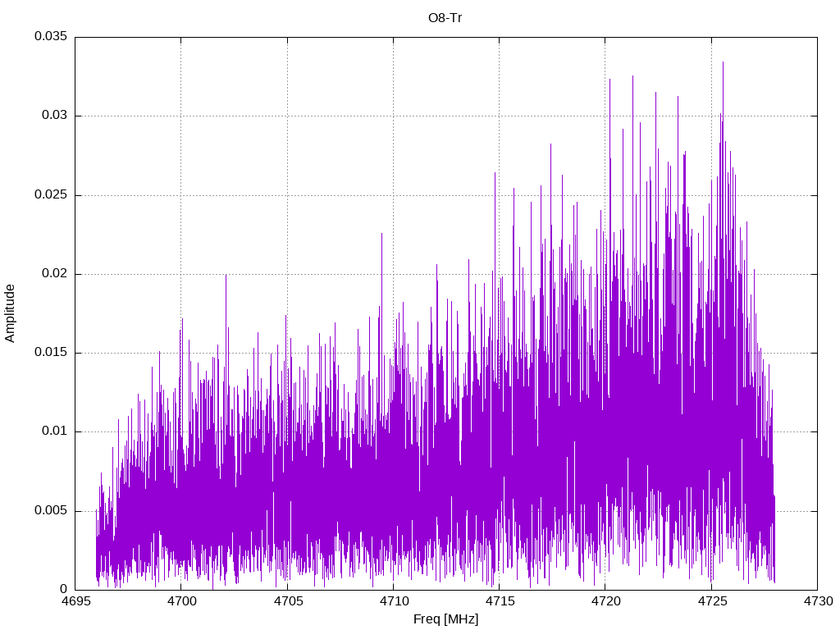Click the x-axis tick label 4705

[x=288, y=601]
